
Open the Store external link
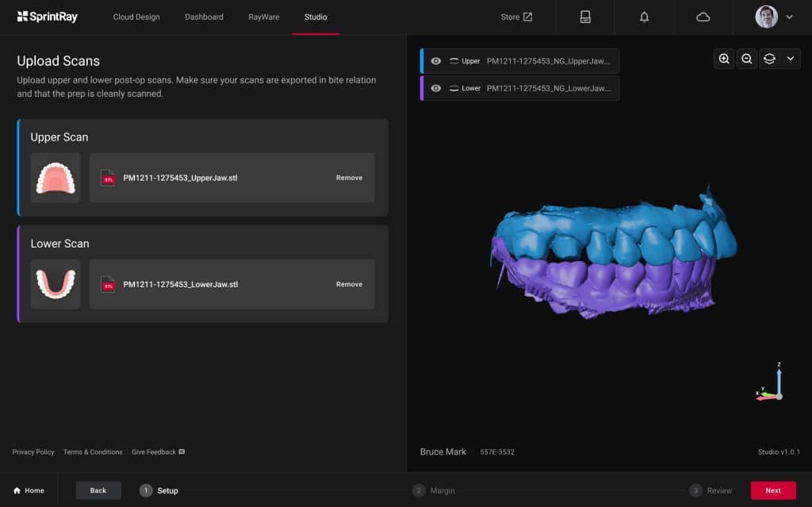coord(516,17)
